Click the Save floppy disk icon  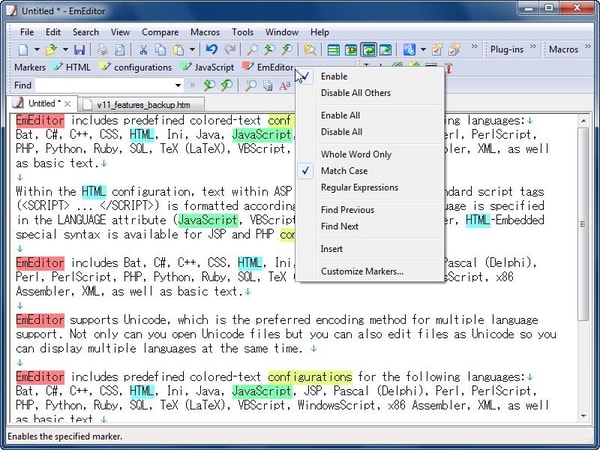80,50
